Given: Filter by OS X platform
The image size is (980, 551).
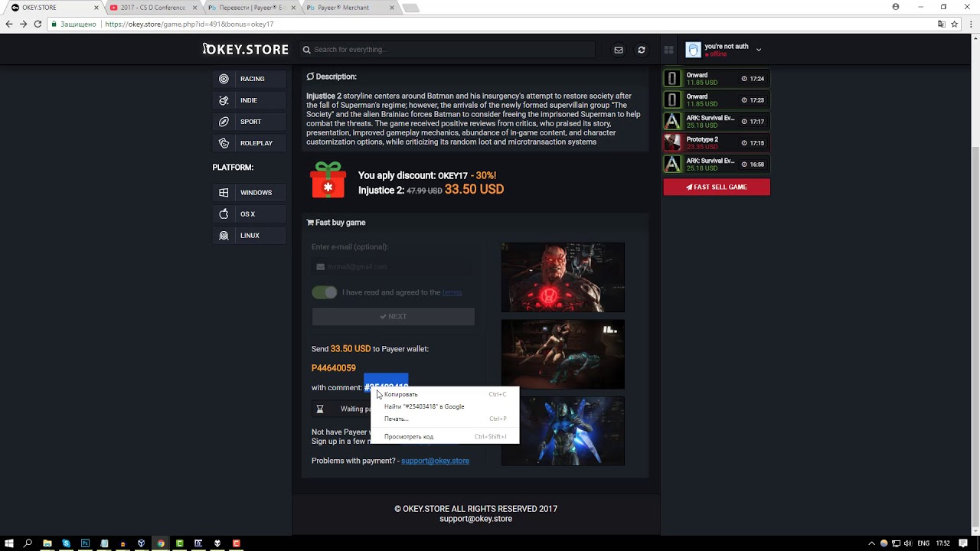Looking at the screenshot, I should click(250, 214).
